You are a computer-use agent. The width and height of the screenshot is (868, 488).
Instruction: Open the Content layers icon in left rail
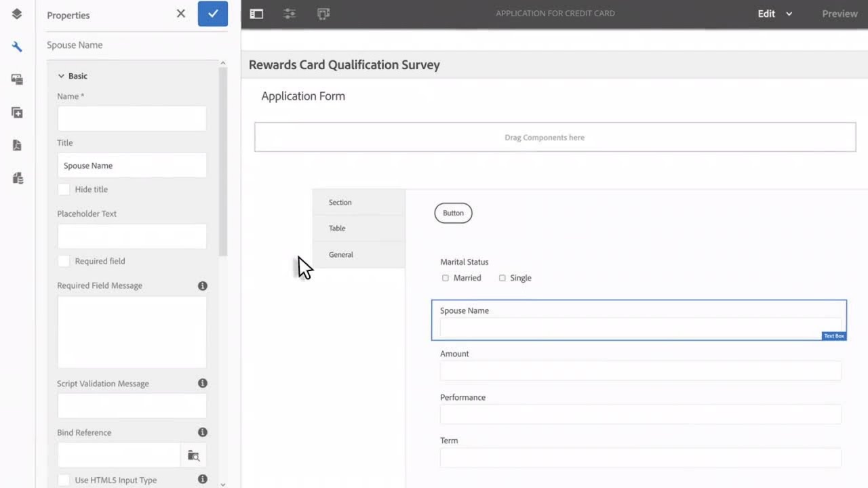(x=17, y=14)
